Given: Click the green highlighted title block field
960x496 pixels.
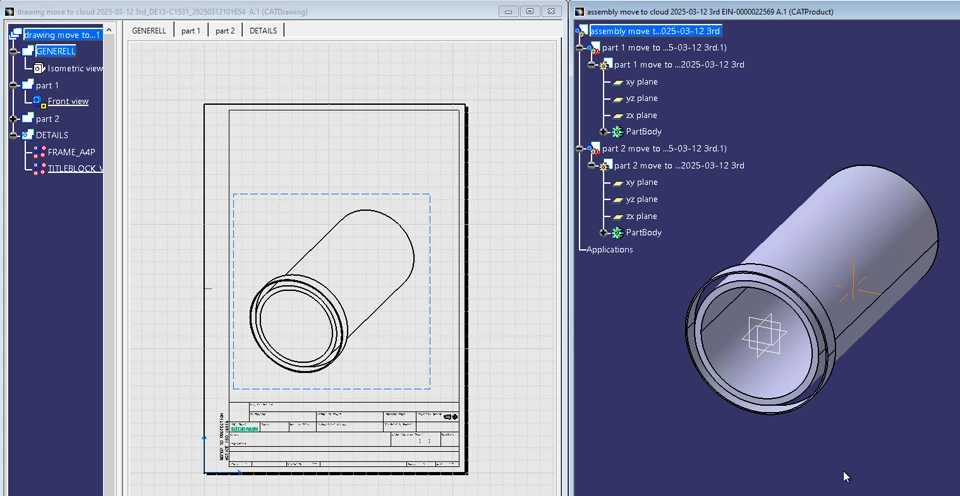Looking at the screenshot, I should (x=245, y=429).
